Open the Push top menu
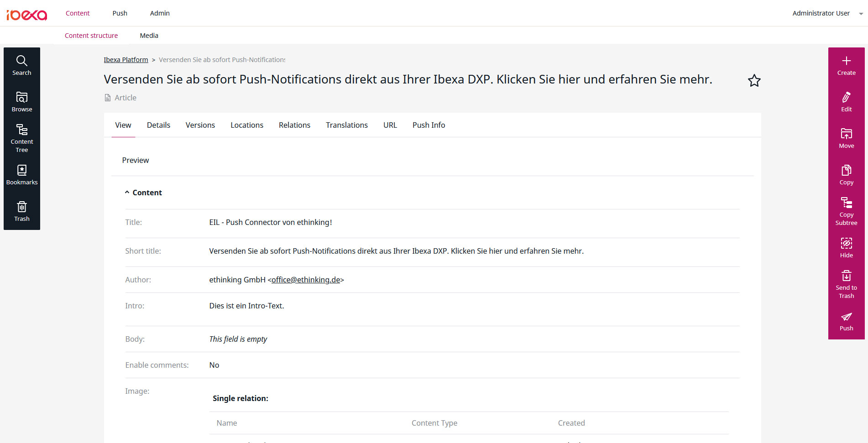Screen dimensions: 868x443 tap(120, 13)
